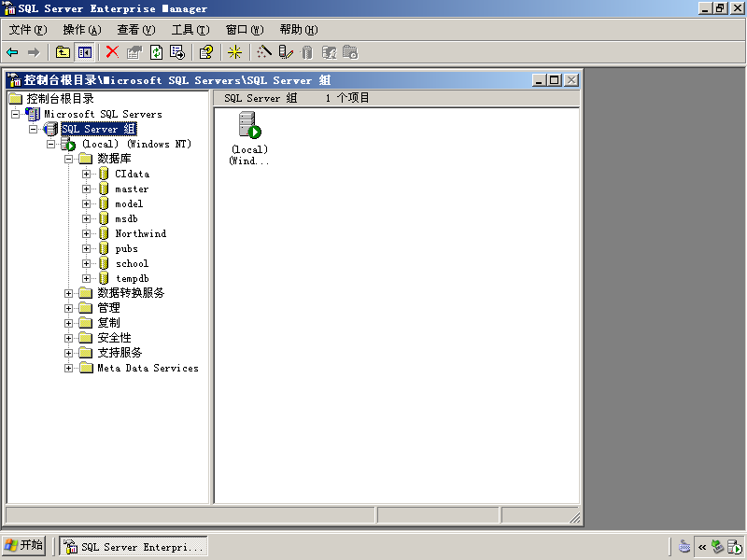Image resolution: width=747 pixels, height=560 pixels.
Task: Expand the master database node
Action: pos(86,189)
